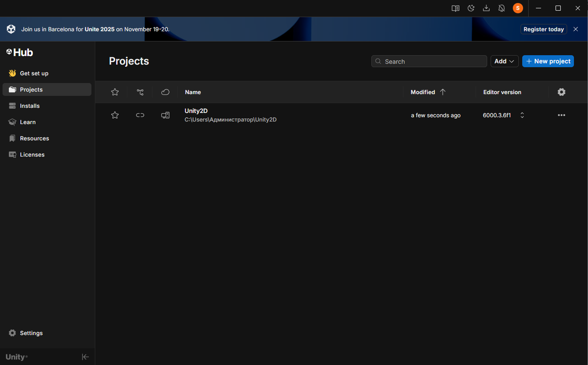Click the Unity2D path C:\Users\Администратор\Unity2D

[230, 120]
